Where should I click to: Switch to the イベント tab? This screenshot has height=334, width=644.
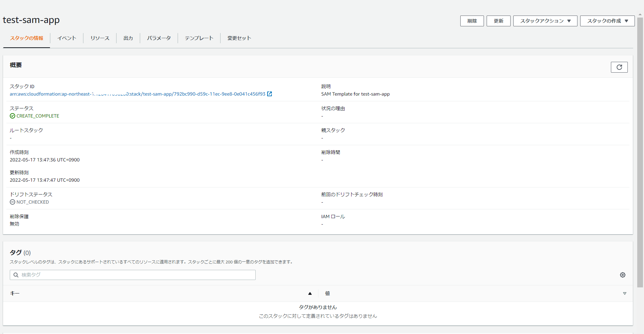(67, 38)
